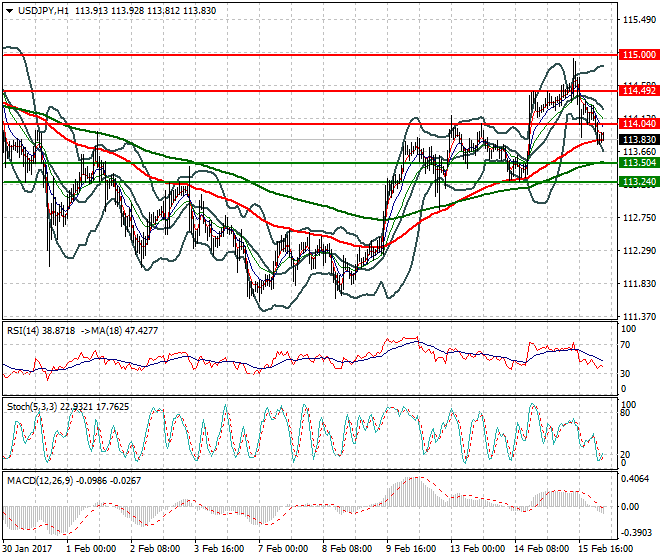Select the 114.492 red level price label
This screenshot has height=560, width=660.
click(x=639, y=91)
